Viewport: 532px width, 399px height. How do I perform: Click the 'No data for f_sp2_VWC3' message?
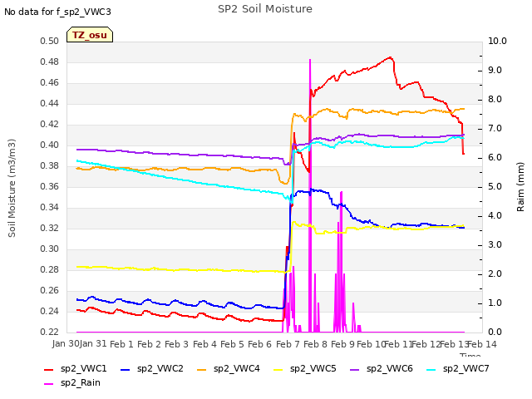pyautogui.click(x=57, y=12)
